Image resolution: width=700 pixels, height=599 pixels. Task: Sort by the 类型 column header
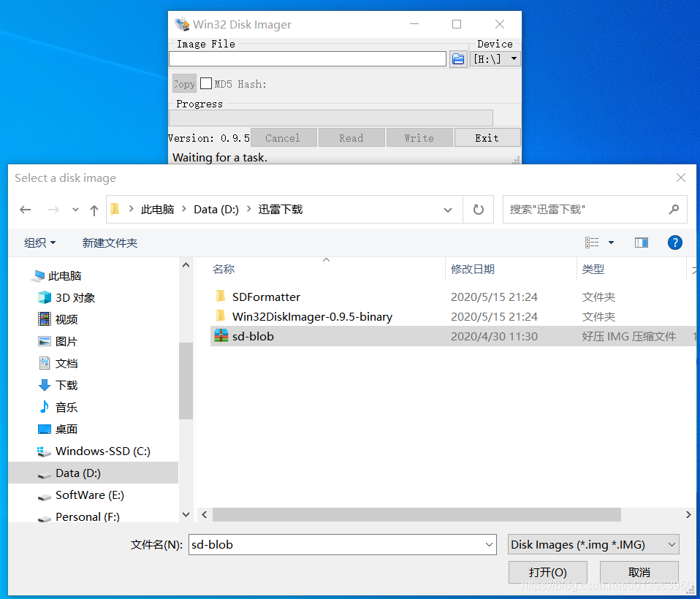click(593, 269)
